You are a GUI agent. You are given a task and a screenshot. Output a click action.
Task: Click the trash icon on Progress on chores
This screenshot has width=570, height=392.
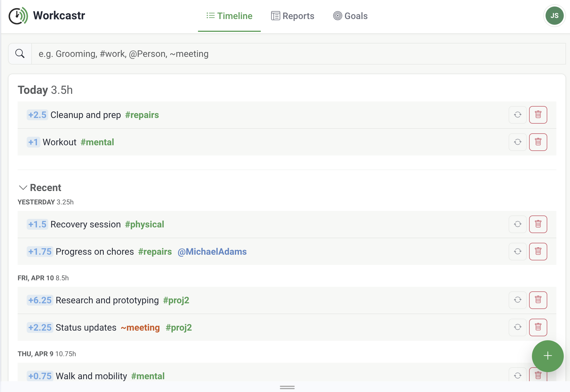point(538,252)
